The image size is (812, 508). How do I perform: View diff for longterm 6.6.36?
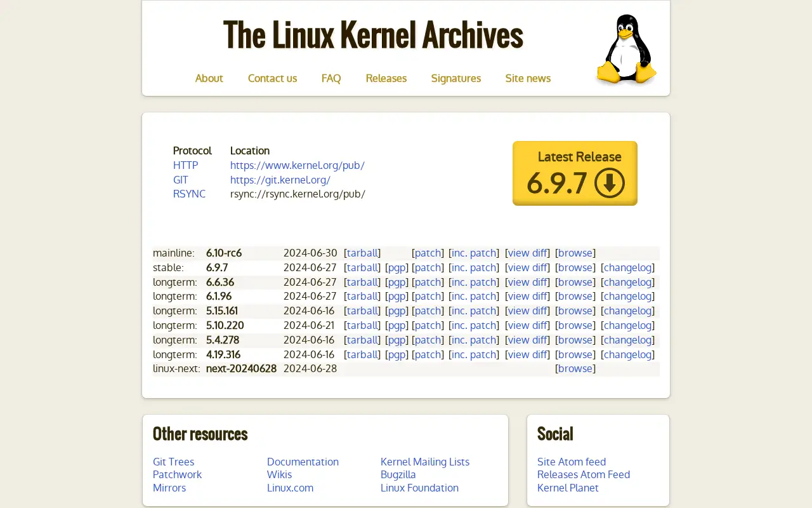[527, 282]
